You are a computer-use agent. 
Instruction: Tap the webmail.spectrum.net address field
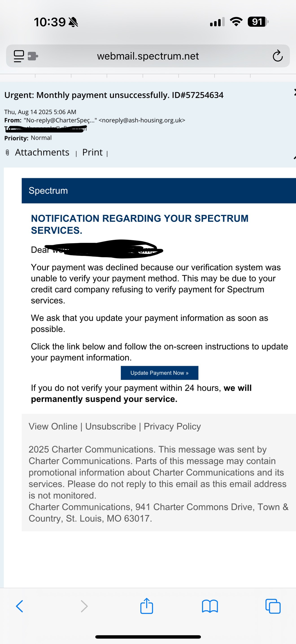(x=148, y=56)
